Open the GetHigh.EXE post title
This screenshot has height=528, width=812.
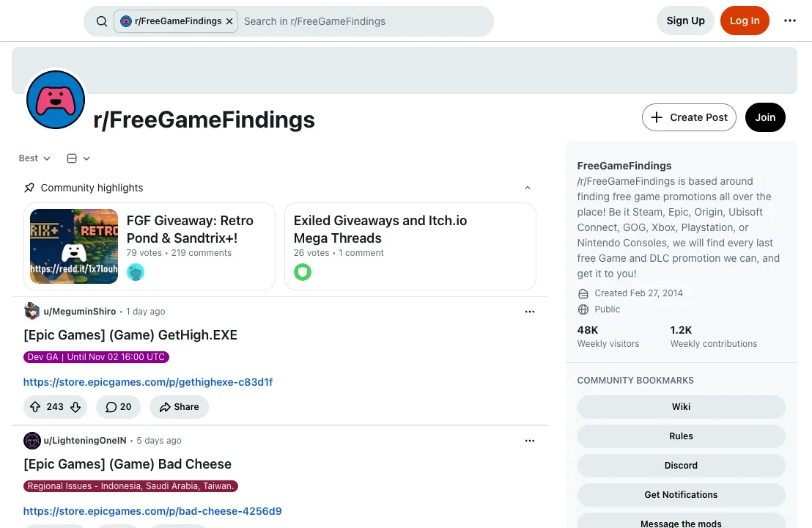pyautogui.click(x=130, y=334)
